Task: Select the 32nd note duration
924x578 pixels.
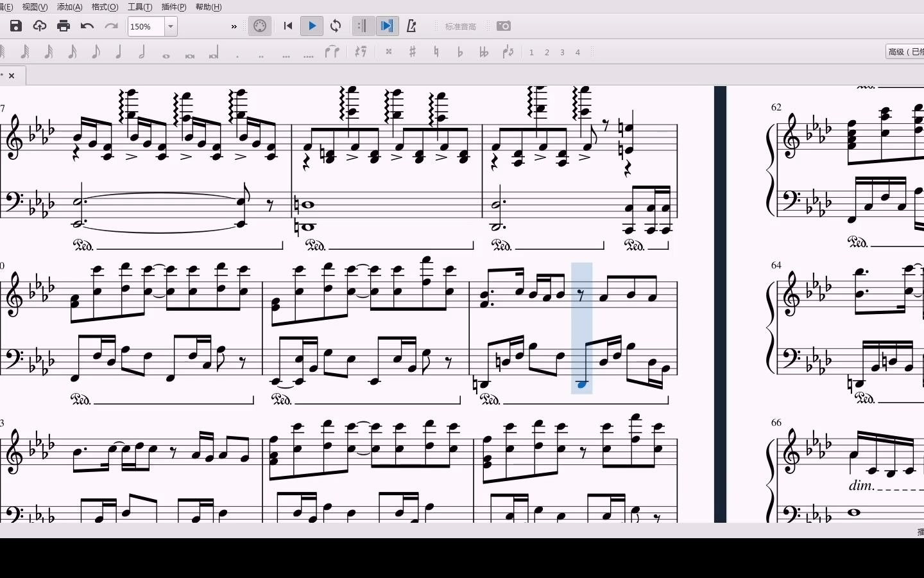Action: [x=49, y=52]
